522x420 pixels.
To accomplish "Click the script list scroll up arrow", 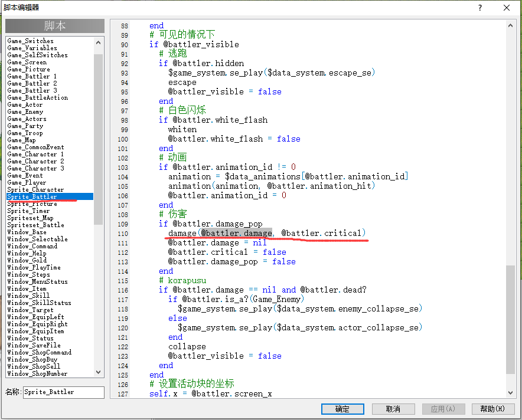I will [x=98, y=42].
